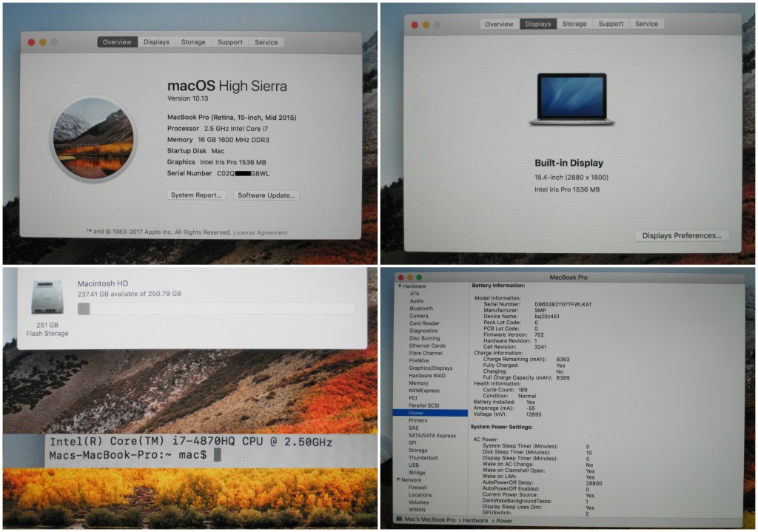The image size is (758, 532).
Task: Switch to the Storage tab in the Displays window
Action: pyautogui.click(x=574, y=24)
